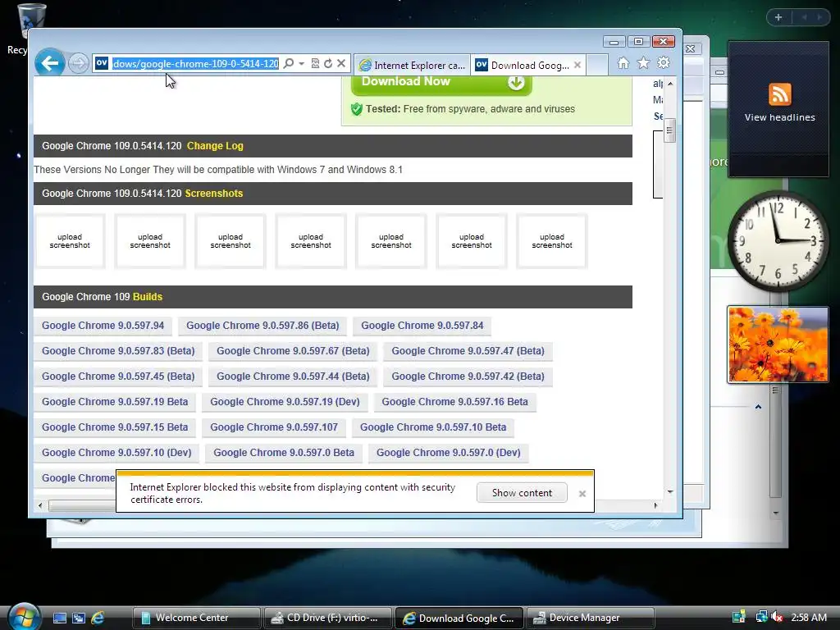Open Google Chrome 9.0.597.45 (Beta) build
The image size is (840, 630).
[x=118, y=377]
